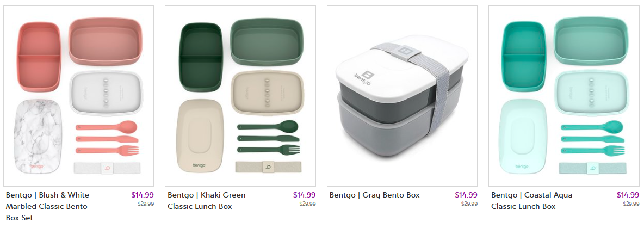This screenshot has width=644, height=228.
Task: Click the $14.99 price of the Coastal Aqua box
Action: point(628,195)
